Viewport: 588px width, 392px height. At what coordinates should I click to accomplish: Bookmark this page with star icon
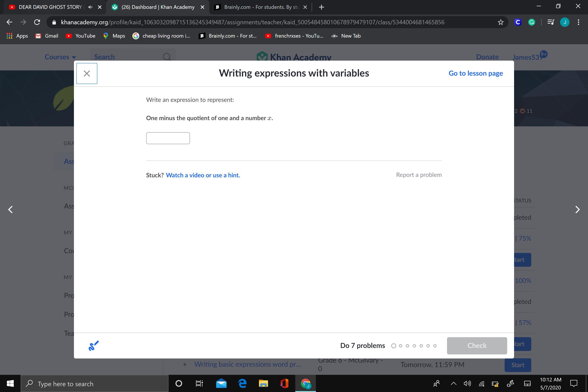[x=501, y=22]
